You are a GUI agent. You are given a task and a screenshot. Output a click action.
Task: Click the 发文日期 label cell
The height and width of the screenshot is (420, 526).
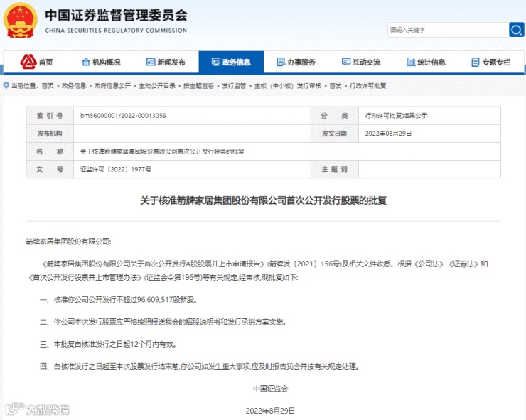click(335, 134)
